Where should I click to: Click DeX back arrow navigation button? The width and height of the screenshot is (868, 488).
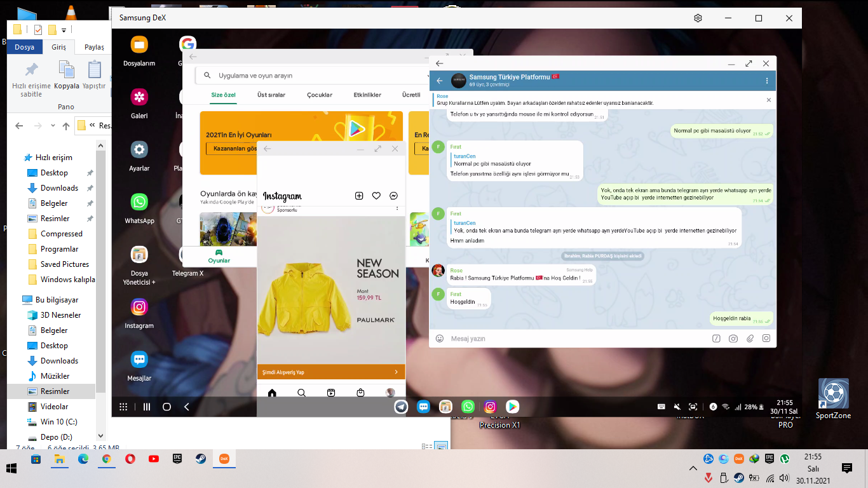[186, 407]
